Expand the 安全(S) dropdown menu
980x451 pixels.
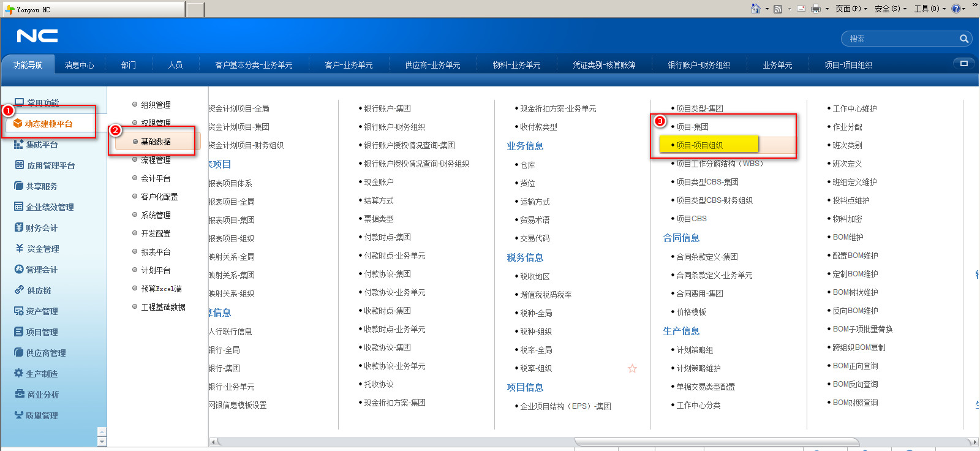pyautogui.click(x=890, y=9)
